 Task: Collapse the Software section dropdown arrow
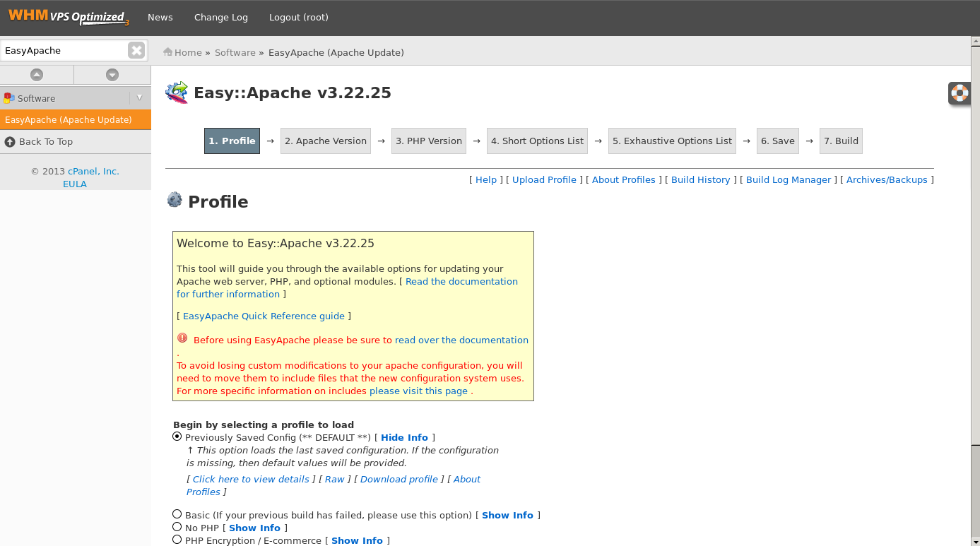pyautogui.click(x=139, y=98)
